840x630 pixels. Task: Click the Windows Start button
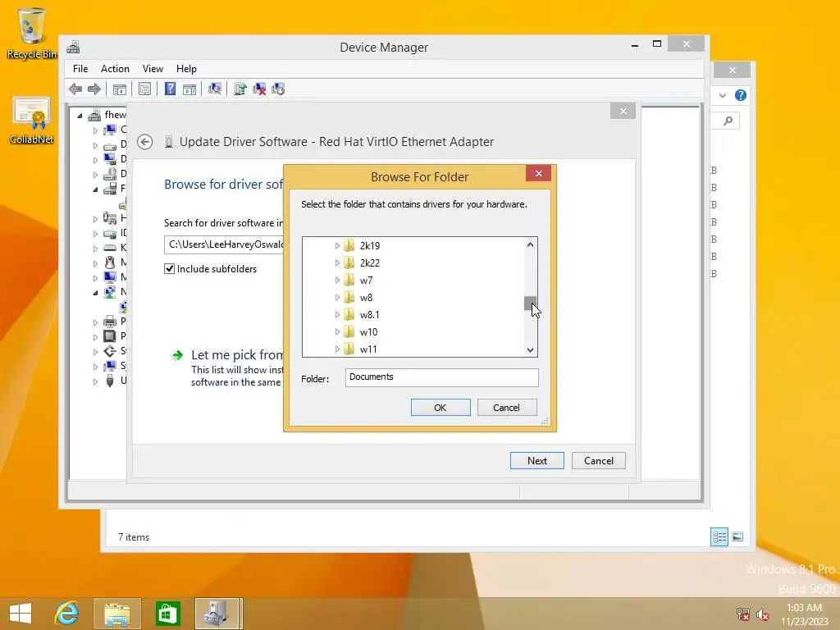point(21,614)
